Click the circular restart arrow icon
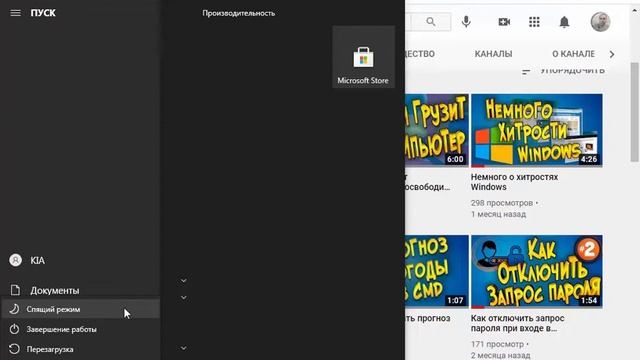This screenshot has height=360, width=640. click(14, 349)
